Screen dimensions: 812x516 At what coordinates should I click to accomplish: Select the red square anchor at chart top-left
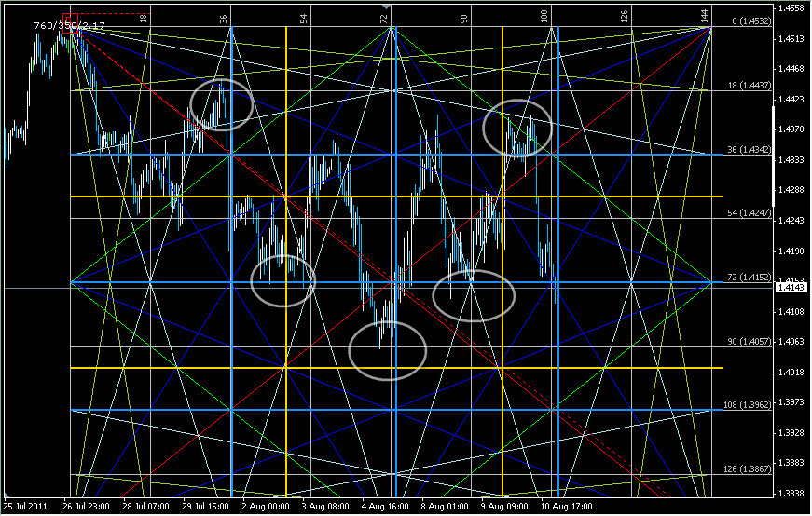tap(70, 22)
